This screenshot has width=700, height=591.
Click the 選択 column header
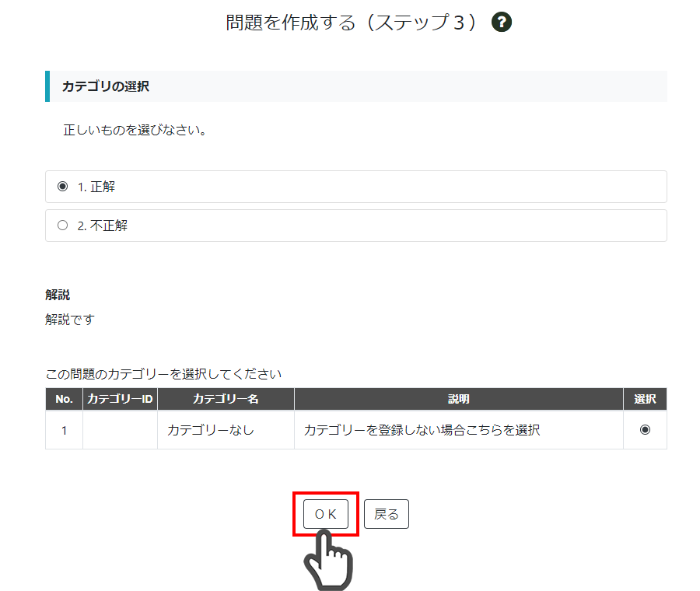click(x=645, y=399)
